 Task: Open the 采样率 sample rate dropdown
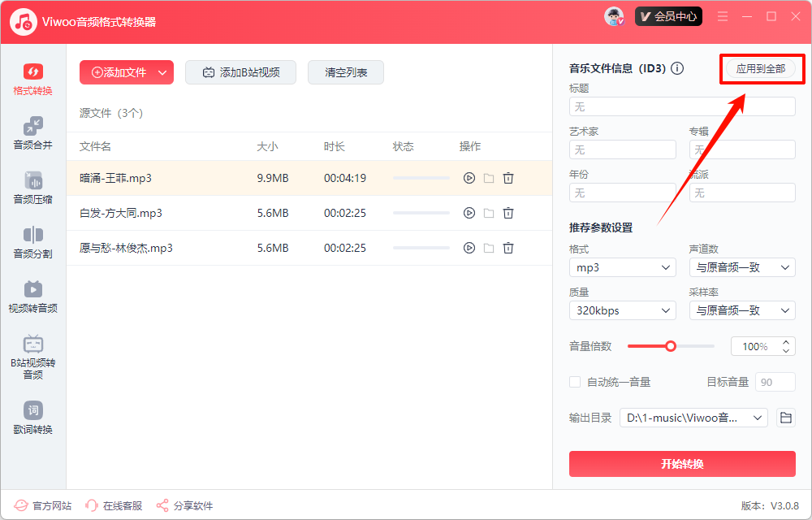(741, 310)
